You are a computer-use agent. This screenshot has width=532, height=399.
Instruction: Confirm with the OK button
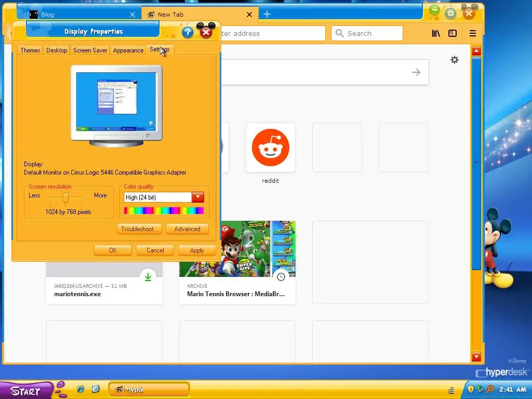(113, 250)
